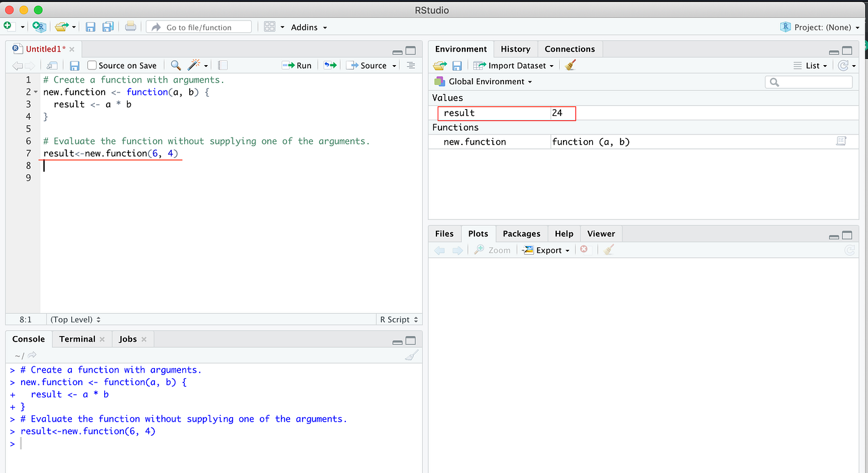Switch to the History tab
Screen dimensions: 868x473
pyautogui.click(x=515, y=48)
